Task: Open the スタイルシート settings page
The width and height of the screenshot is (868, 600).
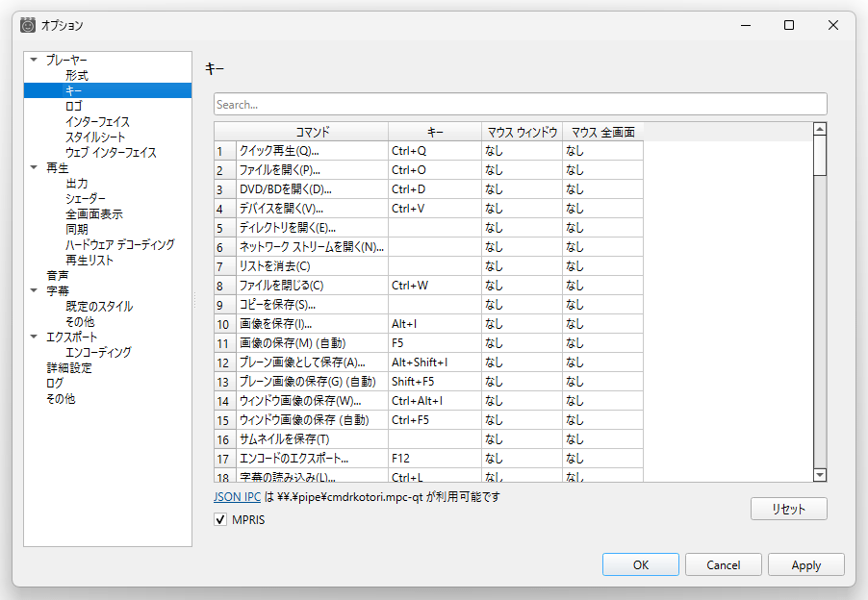Action: (95, 137)
